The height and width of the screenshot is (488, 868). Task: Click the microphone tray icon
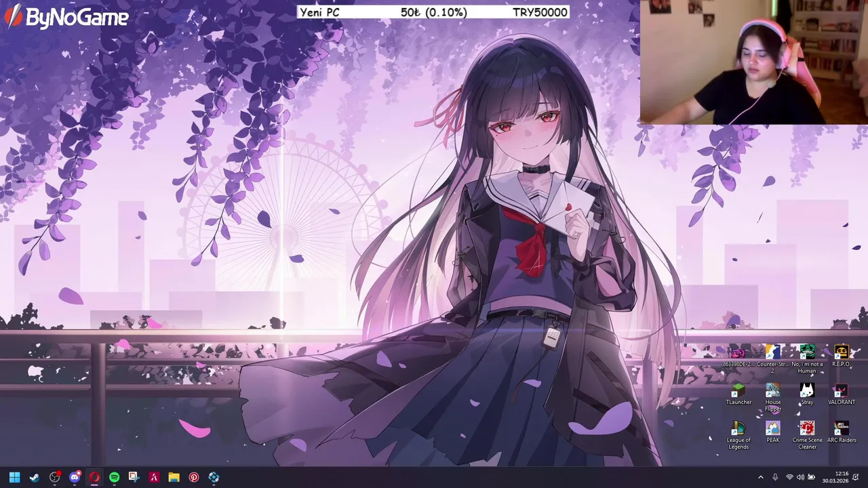click(775, 477)
